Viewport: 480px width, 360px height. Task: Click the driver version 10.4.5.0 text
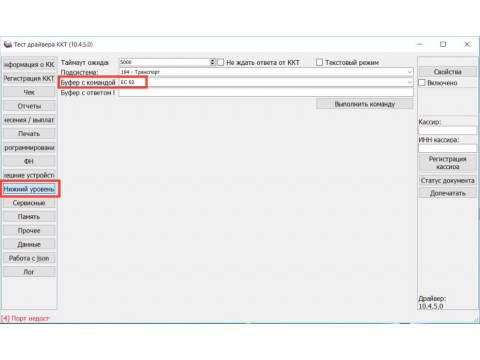[431, 306]
